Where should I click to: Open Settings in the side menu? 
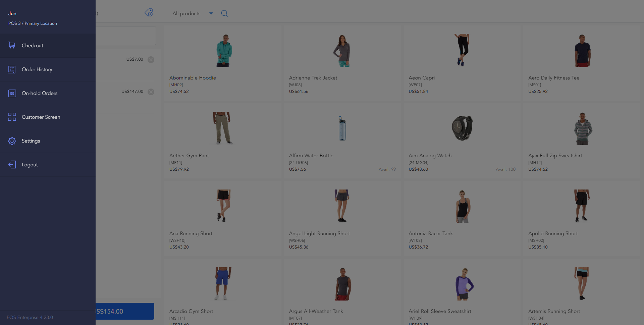point(48,141)
